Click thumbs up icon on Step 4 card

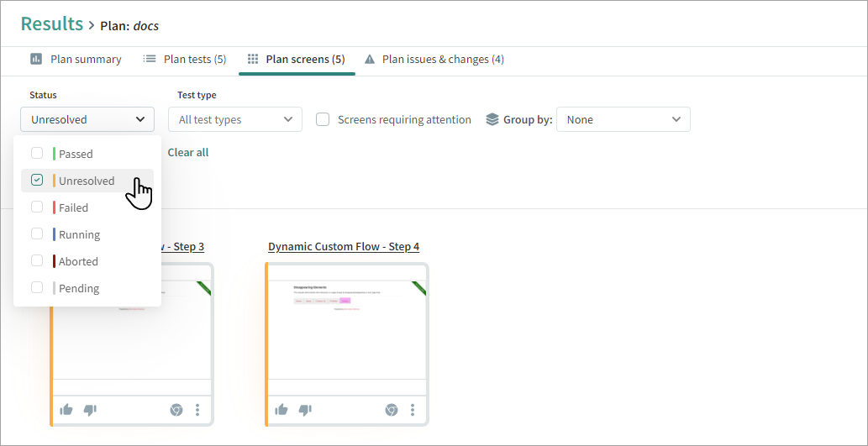point(281,410)
